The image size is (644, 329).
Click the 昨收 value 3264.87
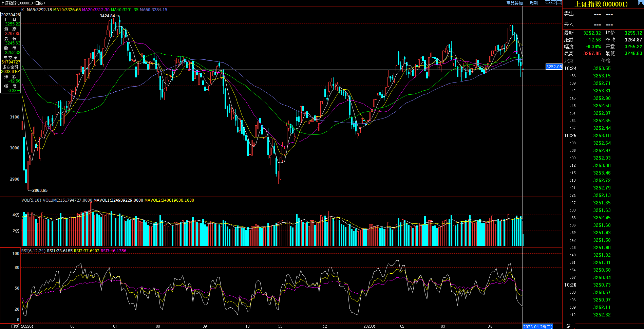(633, 40)
